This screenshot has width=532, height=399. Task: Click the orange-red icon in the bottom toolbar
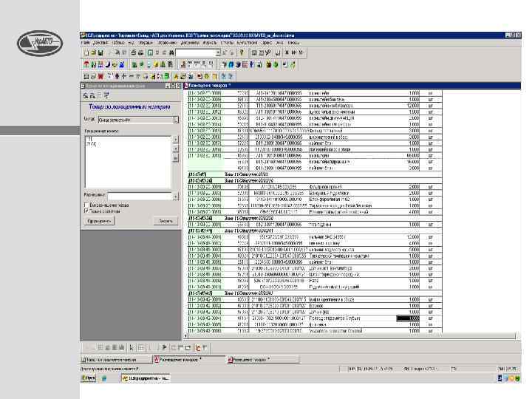point(198,347)
